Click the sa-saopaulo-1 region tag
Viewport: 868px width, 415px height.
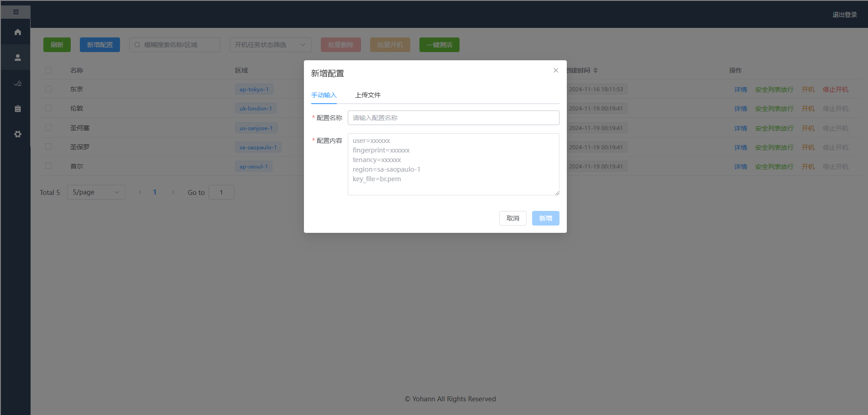coord(258,147)
